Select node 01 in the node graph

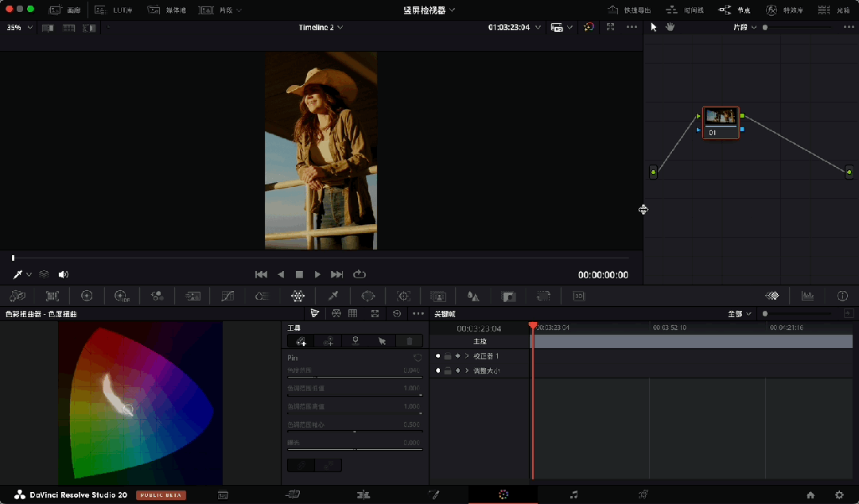721,122
